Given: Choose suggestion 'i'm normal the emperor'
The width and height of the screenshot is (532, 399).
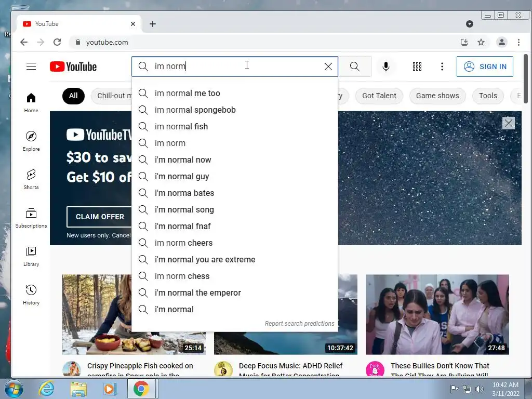Looking at the screenshot, I should tap(235, 293).
